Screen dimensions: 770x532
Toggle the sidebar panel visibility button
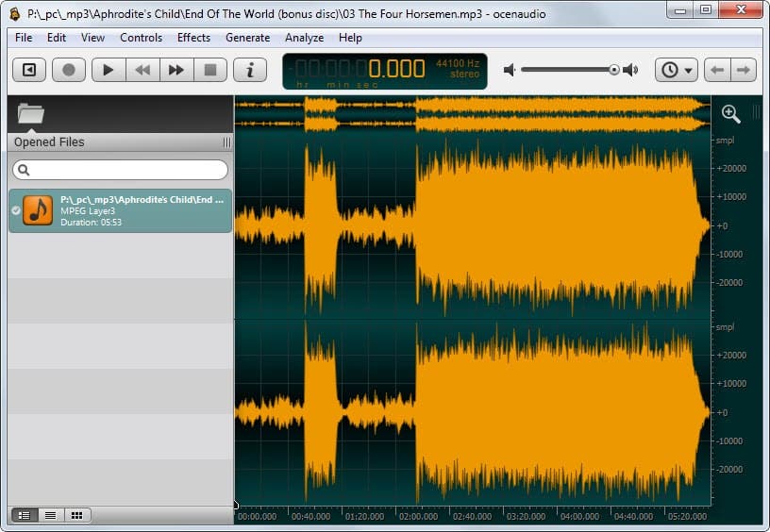pos(30,70)
